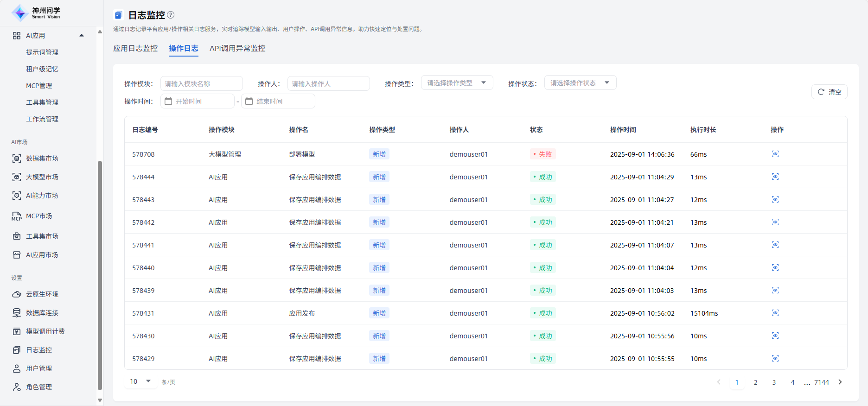Click the 执行时长 column header

point(703,130)
